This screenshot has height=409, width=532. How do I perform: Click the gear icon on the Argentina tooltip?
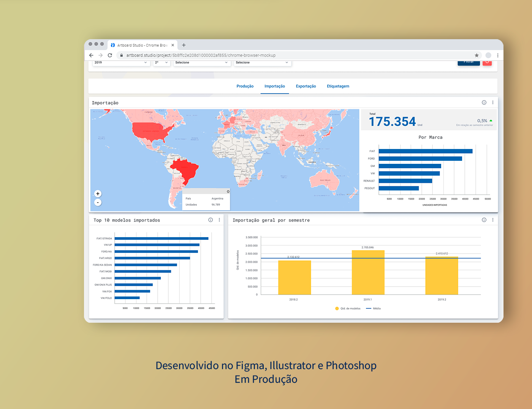tap(228, 192)
